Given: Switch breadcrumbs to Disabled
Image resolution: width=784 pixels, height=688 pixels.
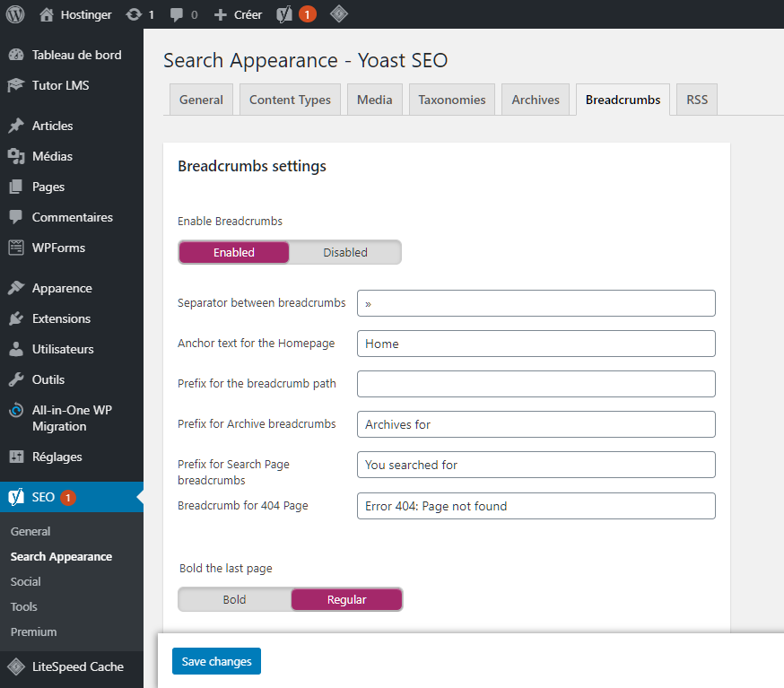Looking at the screenshot, I should (x=345, y=252).
